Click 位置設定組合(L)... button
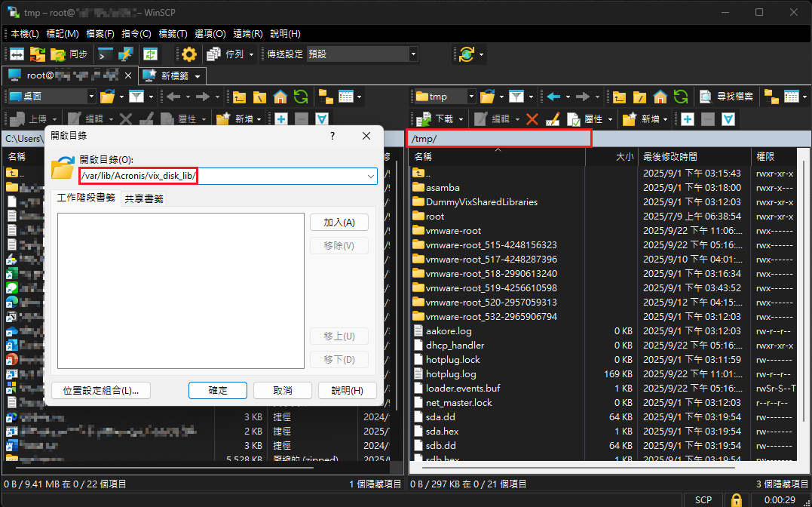Viewport: 812px width, 507px height. pyautogui.click(x=101, y=390)
